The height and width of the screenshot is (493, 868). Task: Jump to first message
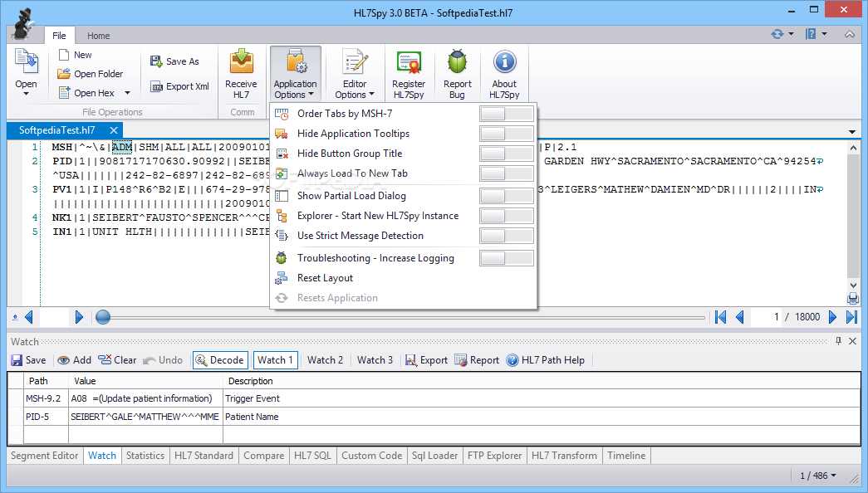tap(720, 317)
